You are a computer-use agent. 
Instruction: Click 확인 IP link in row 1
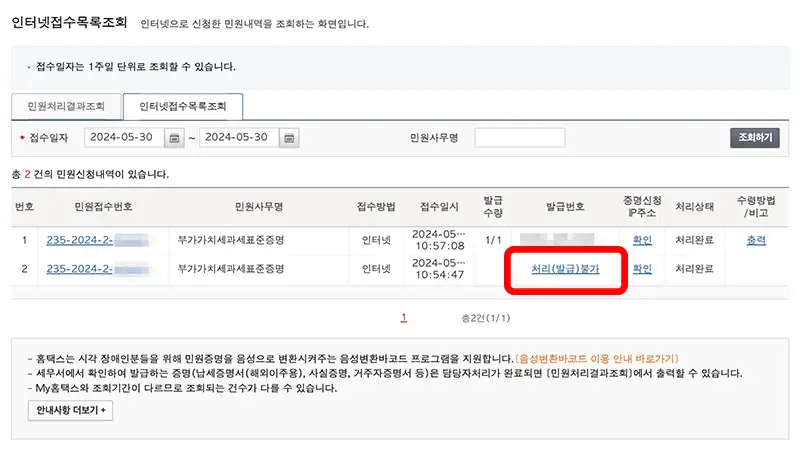pos(642,240)
